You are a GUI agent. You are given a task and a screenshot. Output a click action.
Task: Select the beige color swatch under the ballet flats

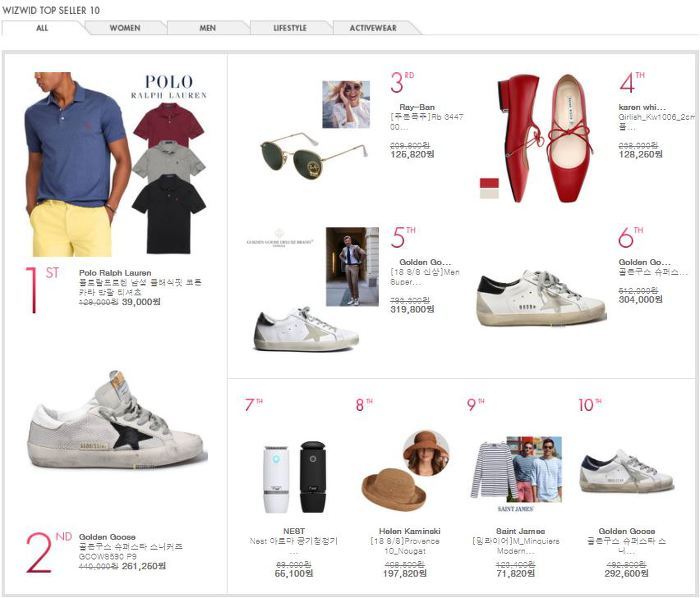pos(489,193)
